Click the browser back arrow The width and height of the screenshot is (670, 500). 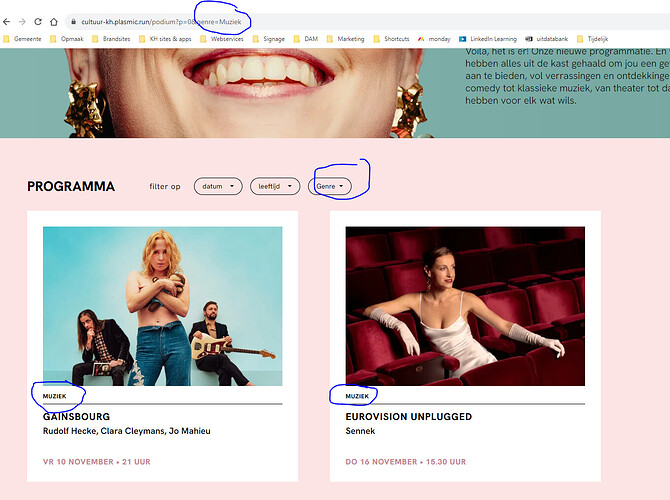coord(8,21)
